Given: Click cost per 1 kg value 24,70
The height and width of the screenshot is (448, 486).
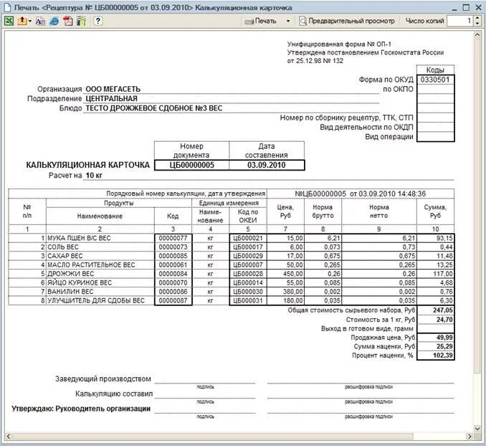Looking at the screenshot, I should pos(436,320).
